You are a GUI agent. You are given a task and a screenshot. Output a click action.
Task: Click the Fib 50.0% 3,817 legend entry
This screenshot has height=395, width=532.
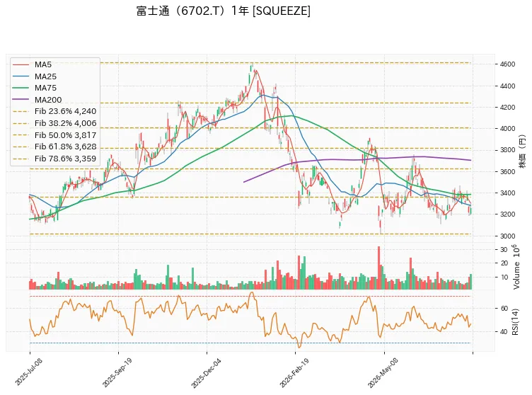54,135
